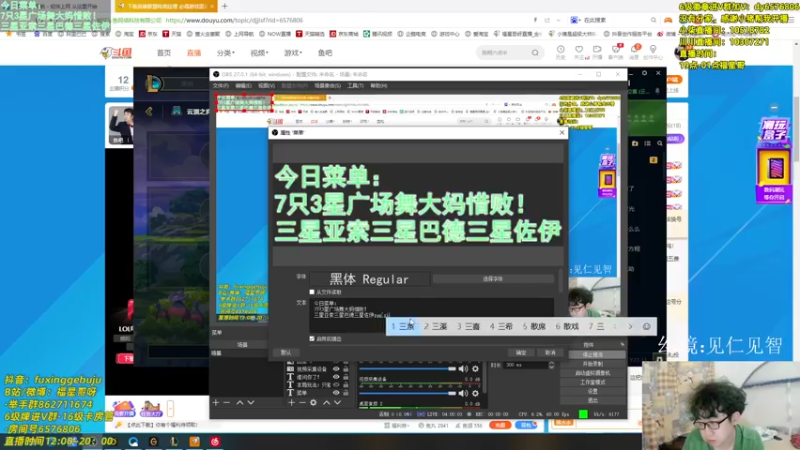Open the emoji panel in the IME candidate bar

click(x=646, y=327)
